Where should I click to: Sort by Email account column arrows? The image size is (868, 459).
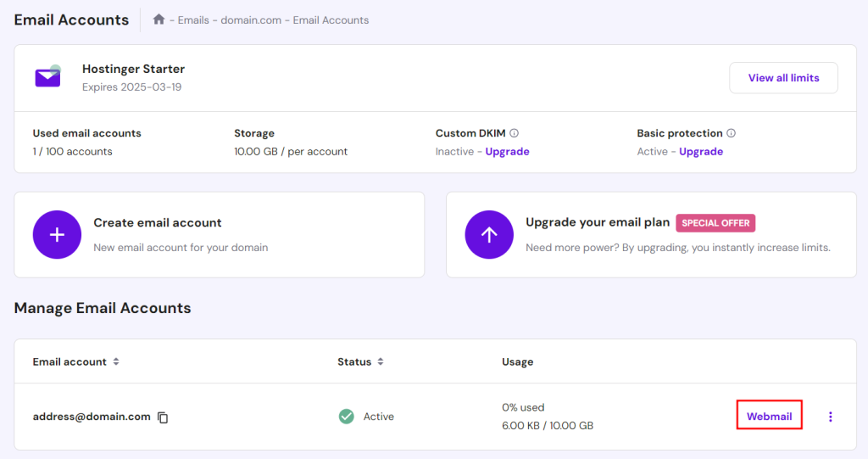pos(116,361)
